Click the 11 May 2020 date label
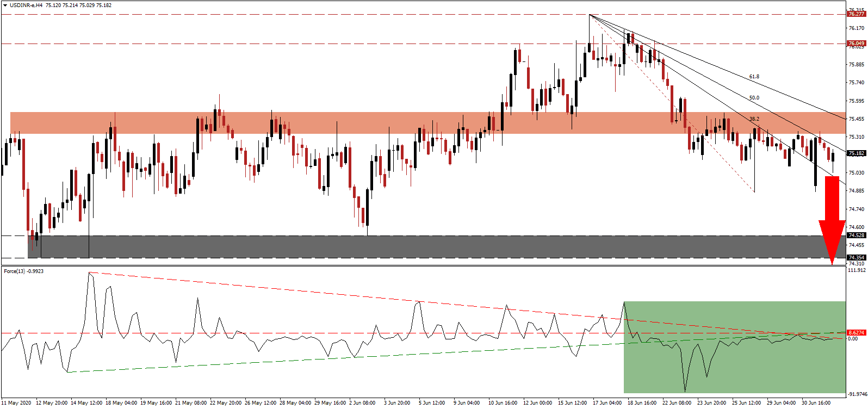Screen dimensions: 868x409 click(x=16, y=403)
